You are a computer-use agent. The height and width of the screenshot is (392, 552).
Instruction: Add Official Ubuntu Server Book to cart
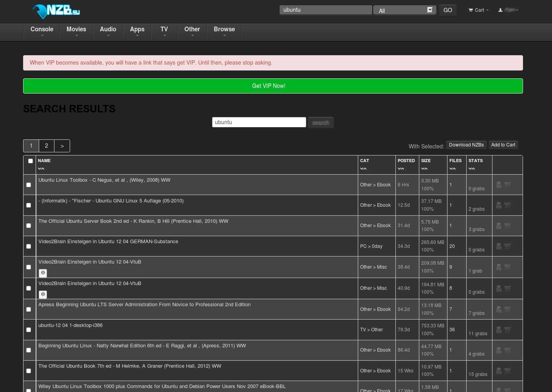pos(507,226)
